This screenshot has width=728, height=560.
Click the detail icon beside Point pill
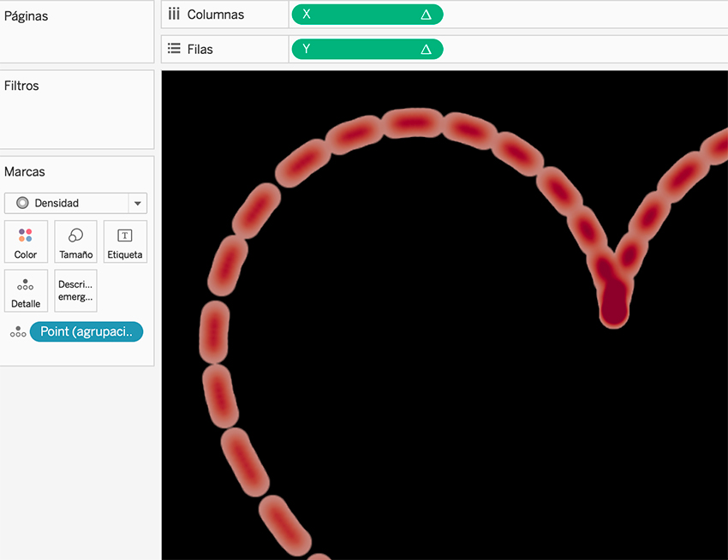tap(18, 331)
